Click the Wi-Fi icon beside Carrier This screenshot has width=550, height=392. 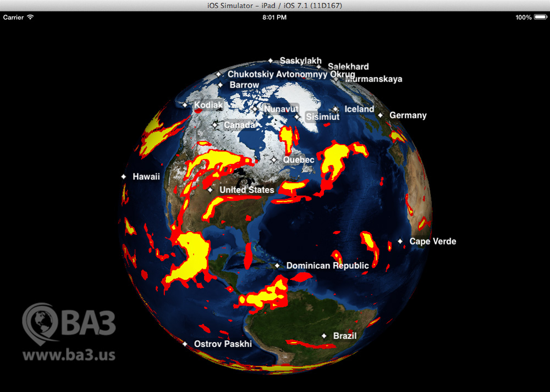[30, 18]
